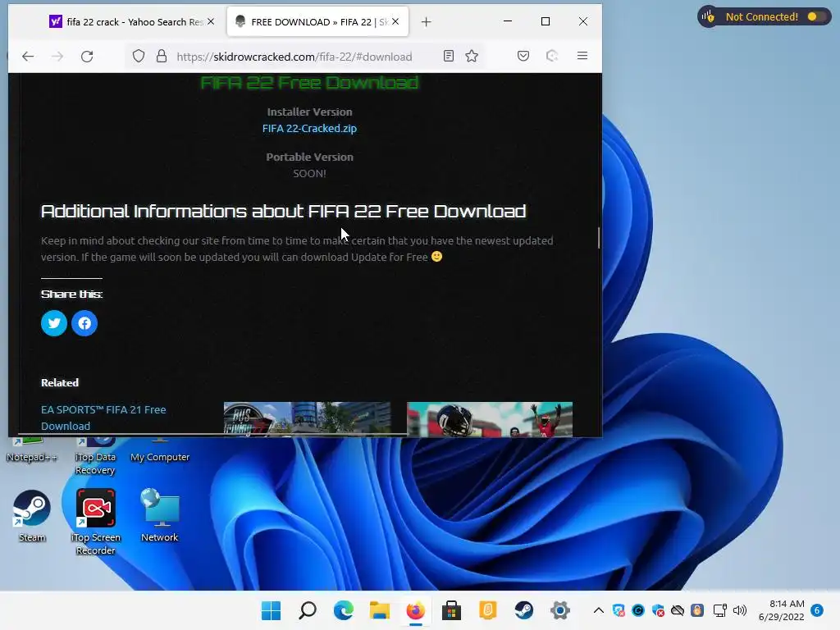
Task: Open the extension icon beside Pocket
Action: 552,57
